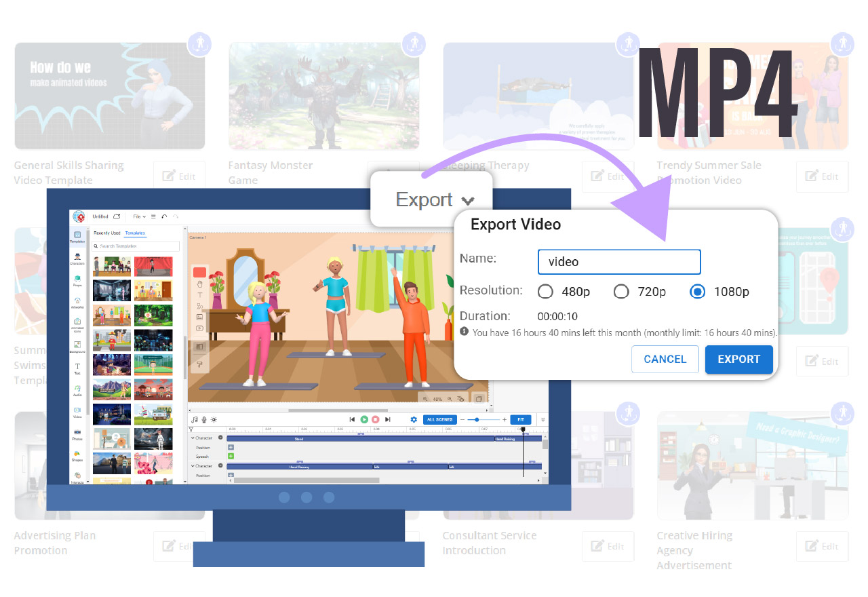Open the File menu dropdown
Image resolution: width=868 pixels, height=597 pixels.
140,216
